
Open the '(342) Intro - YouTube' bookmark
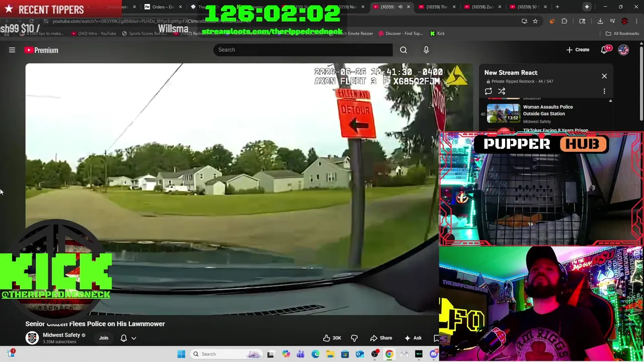93,33
